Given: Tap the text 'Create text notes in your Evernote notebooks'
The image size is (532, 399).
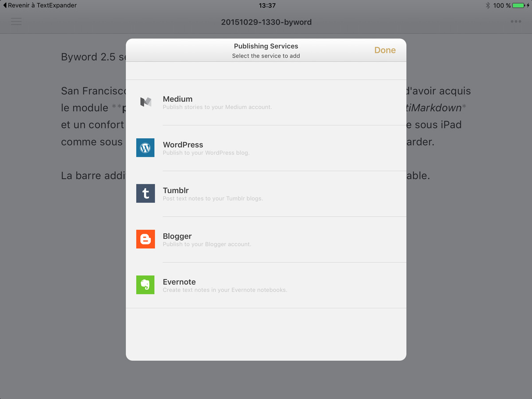Looking at the screenshot, I should pos(225,290).
